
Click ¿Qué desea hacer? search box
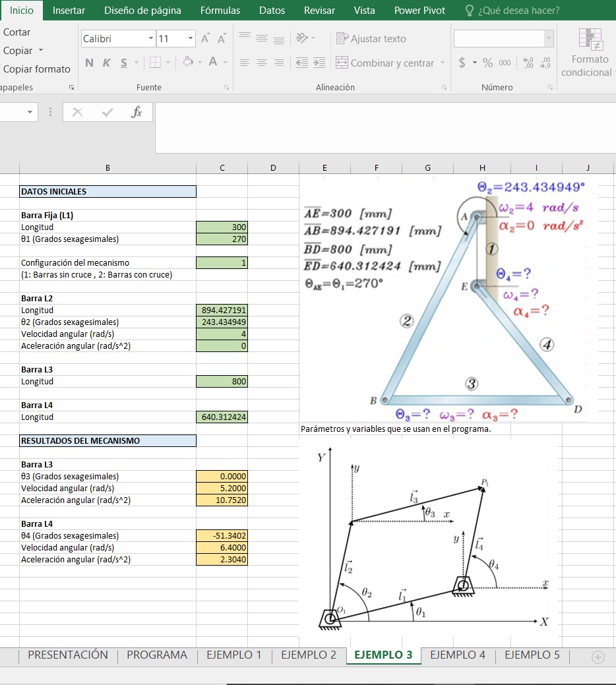[x=513, y=11]
